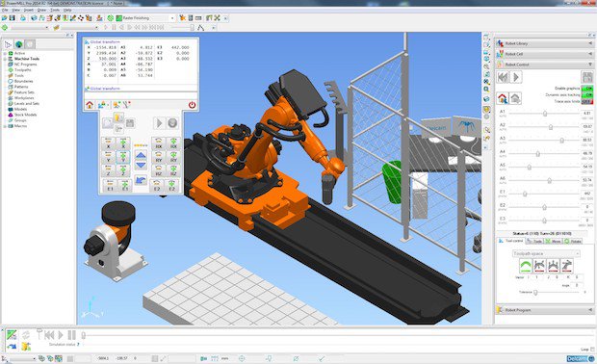Image resolution: width=597 pixels, height=364 pixels.
Task: Switch to the Rotate tab
Action: 573,241
